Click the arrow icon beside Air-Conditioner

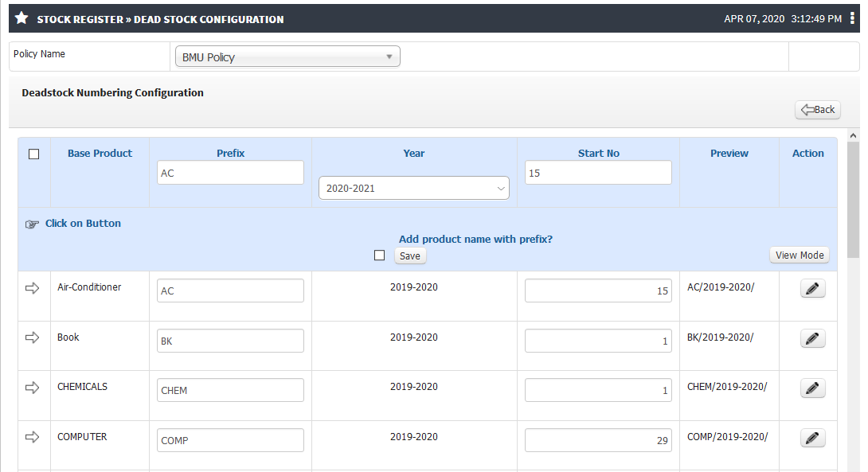pyautogui.click(x=32, y=288)
